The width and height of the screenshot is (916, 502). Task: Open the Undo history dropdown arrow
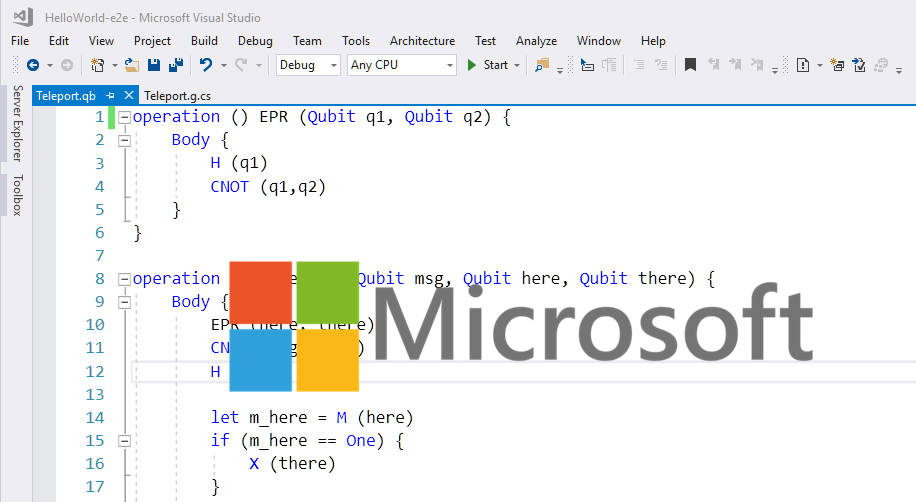click(224, 65)
